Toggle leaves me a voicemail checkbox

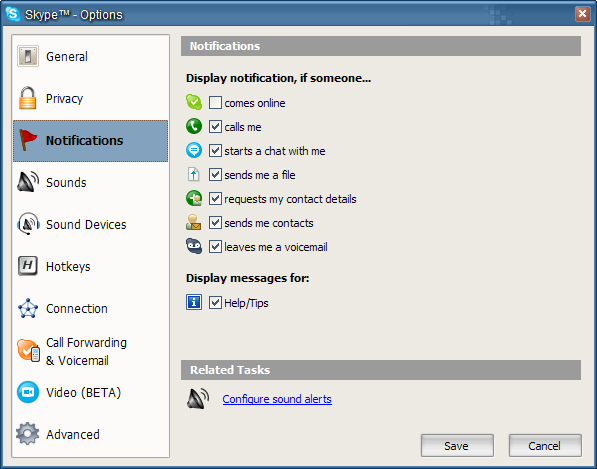(x=215, y=246)
